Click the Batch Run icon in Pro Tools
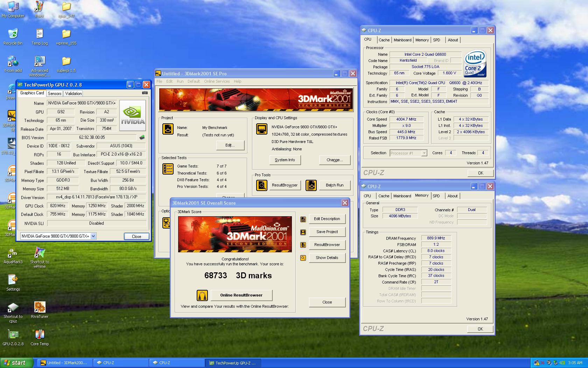The height and width of the screenshot is (368, 588). [311, 185]
